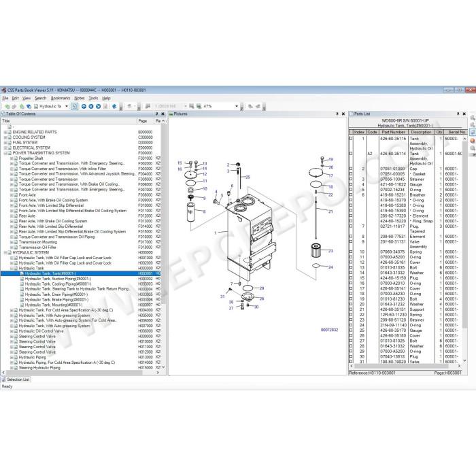Open the Tools menu
476x476 pixels.
click(x=93, y=98)
